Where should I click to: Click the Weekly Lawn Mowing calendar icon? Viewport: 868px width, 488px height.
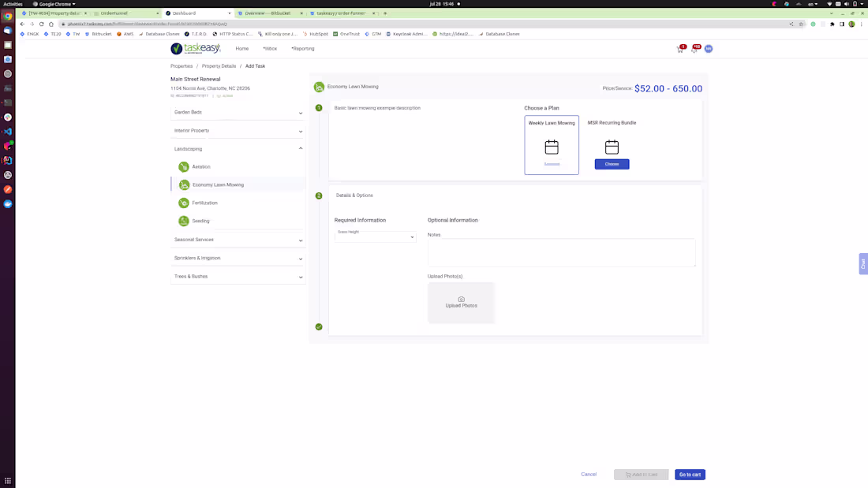click(552, 147)
